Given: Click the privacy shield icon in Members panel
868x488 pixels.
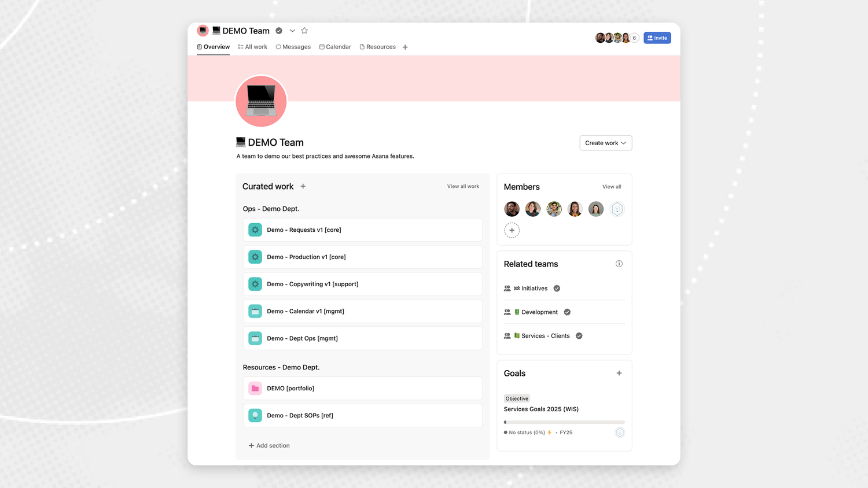Looking at the screenshot, I should tap(617, 209).
